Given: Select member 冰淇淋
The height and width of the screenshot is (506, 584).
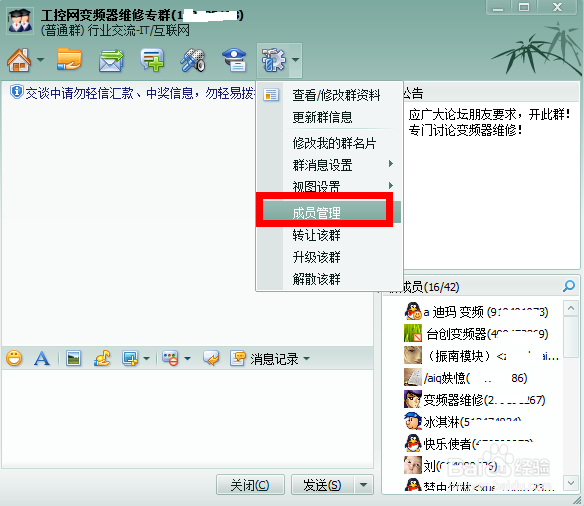Looking at the screenshot, I should click(x=463, y=422).
